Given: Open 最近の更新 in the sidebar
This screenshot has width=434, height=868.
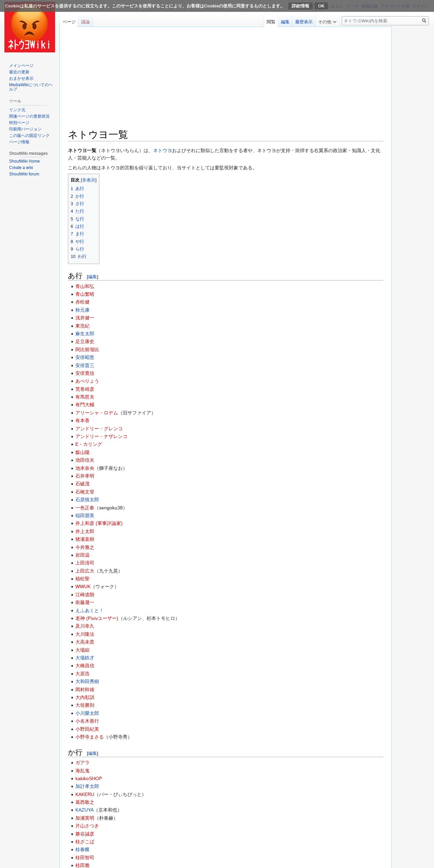Looking at the screenshot, I should pos(19,72).
